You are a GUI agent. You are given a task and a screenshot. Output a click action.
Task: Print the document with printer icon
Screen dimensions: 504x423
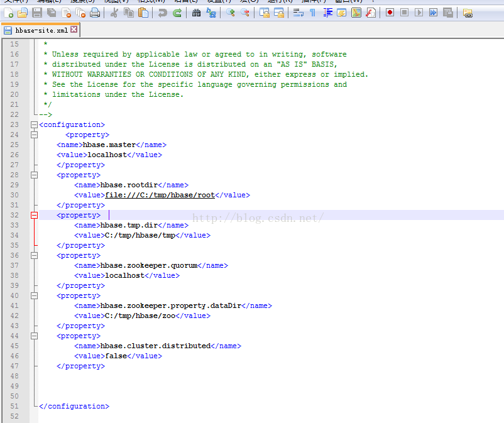[95, 13]
